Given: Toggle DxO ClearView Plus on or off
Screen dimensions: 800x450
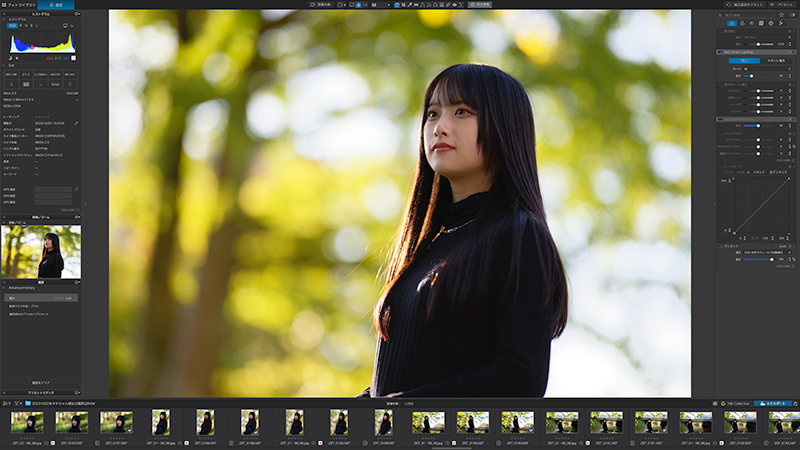Looking at the screenshot, I should [720, 119].
